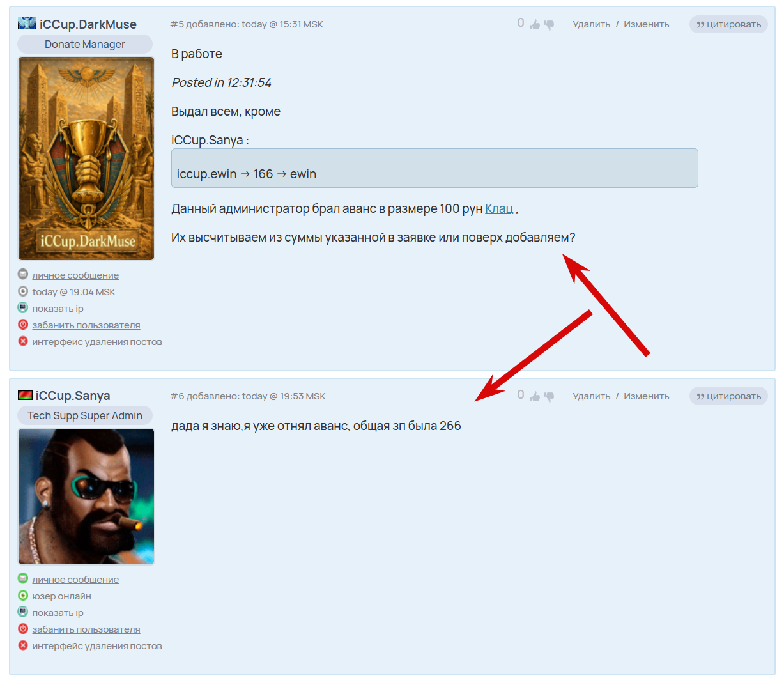The height and width of the screenshot is (694, 784).
Task: Dislike iCCup.DarkMuse's post with thumbs down
Action: (x=549, y=26)
